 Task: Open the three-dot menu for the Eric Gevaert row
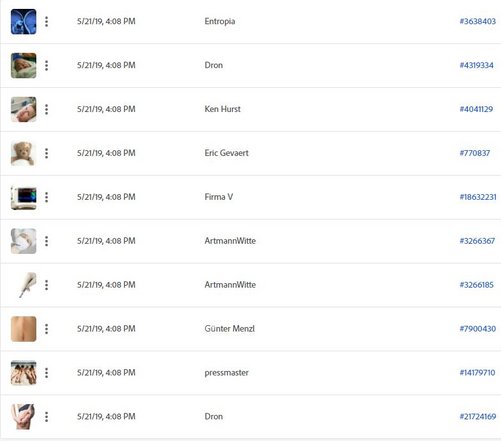(46, 153)
